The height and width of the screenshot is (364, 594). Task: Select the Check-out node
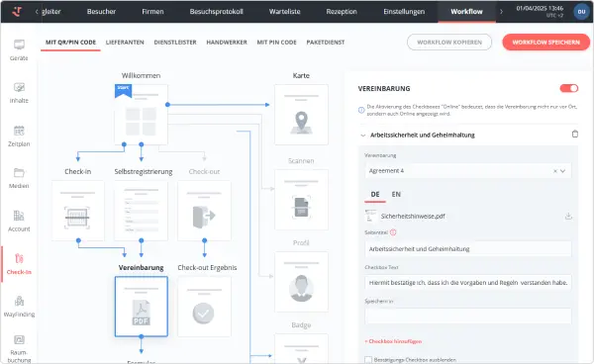204,211
